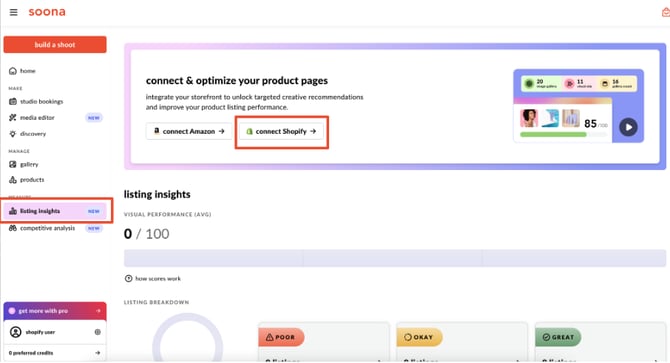Click connect & optimize your product pages heading
The image size is (670, 363).
click(x=237, y=80)
